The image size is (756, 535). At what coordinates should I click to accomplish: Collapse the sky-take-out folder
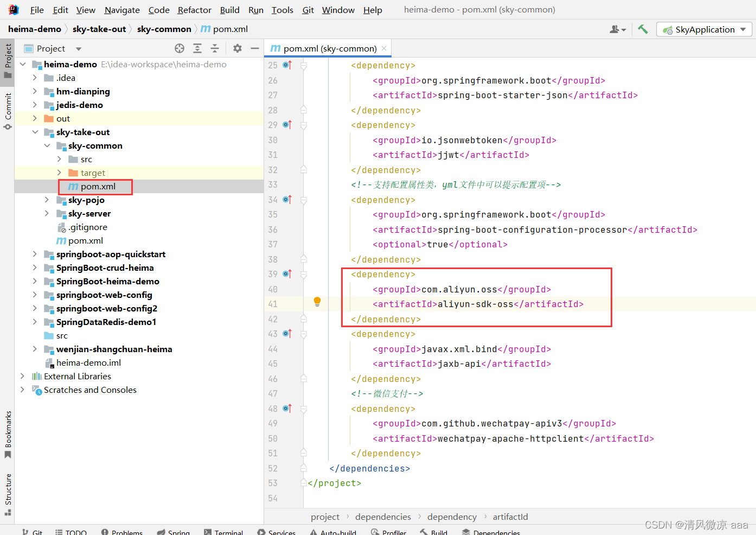(35, 132)
